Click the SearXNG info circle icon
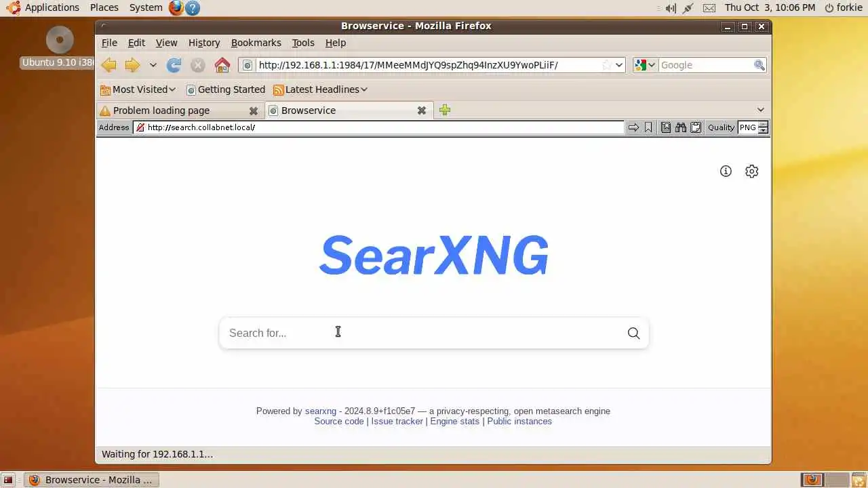The width and height of the screenshot is (868, 488). click(x=726, y=171)
